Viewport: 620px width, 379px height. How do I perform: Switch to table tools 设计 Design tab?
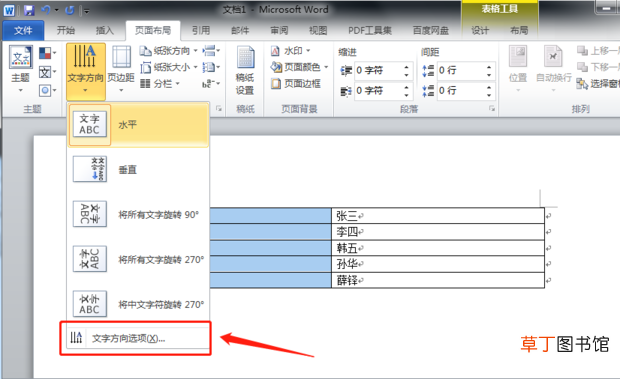click(x=480, y=30)
